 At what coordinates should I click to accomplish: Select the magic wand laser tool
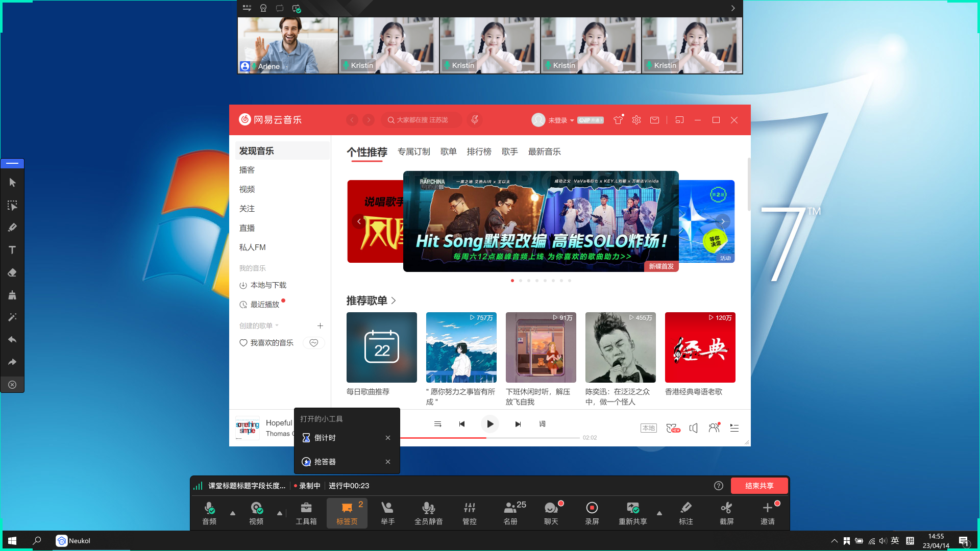(x=12, y=317)
